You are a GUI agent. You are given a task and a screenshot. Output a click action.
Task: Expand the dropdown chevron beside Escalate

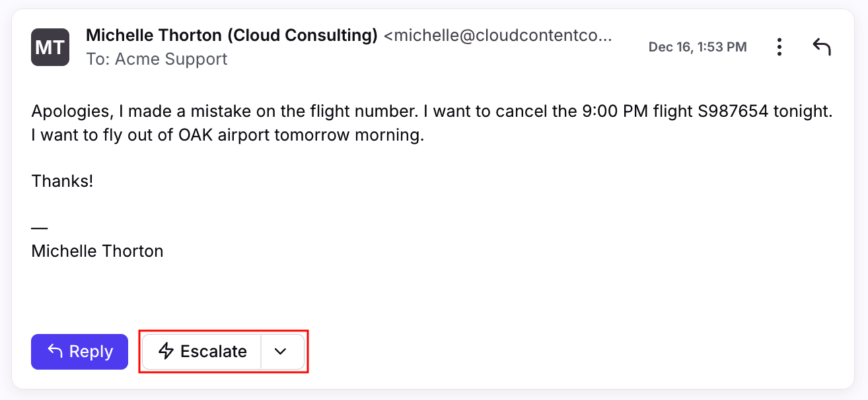tap(281, 351)
